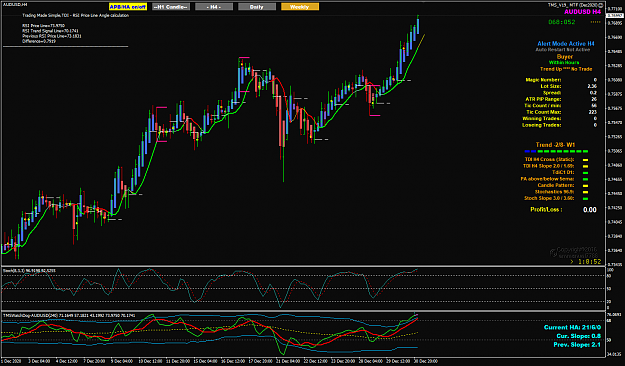Image resolution: width=625 pixels, height=366 pixels.
Task: Click the orange Buyer label
Action: tap(564, 57)
